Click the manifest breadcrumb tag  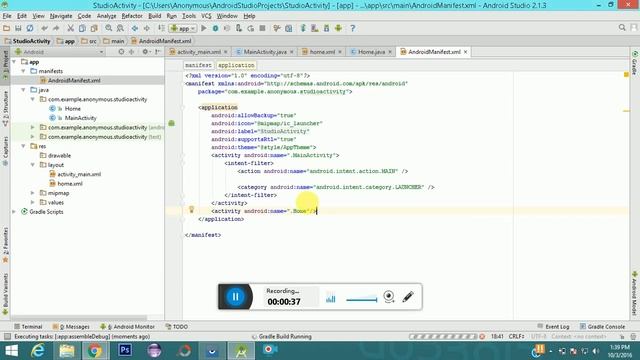(198, 65)
